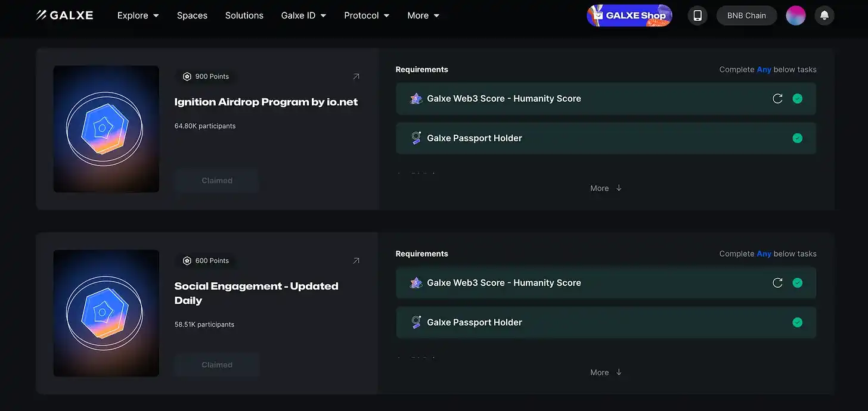Click the points hexagon icon beside 600 Points

click(187, 260)
